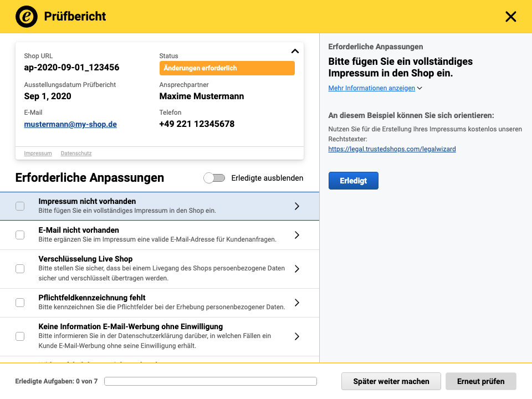Click the Prüfbericht header title

(x=75, y=16)
